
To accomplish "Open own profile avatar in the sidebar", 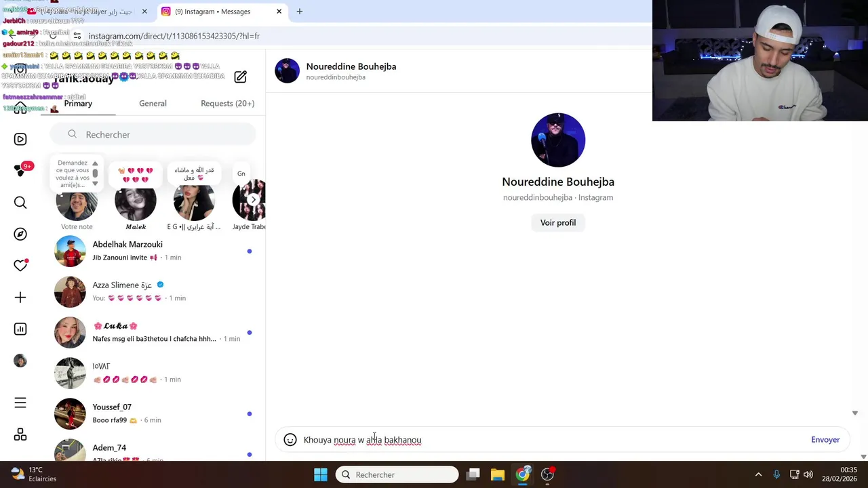I will coord(20,361).
